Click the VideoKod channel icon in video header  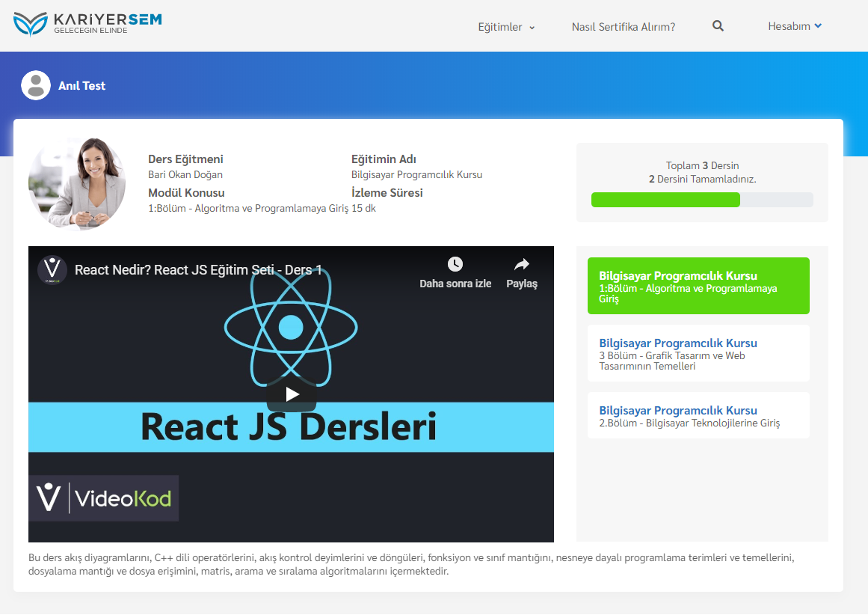(52, 270)
